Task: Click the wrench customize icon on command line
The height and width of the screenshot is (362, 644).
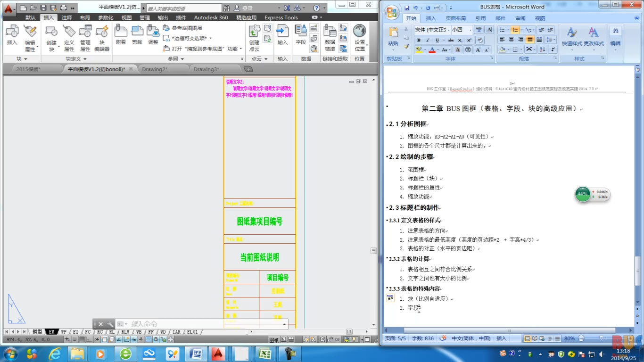Action: (x=110, y=324)
